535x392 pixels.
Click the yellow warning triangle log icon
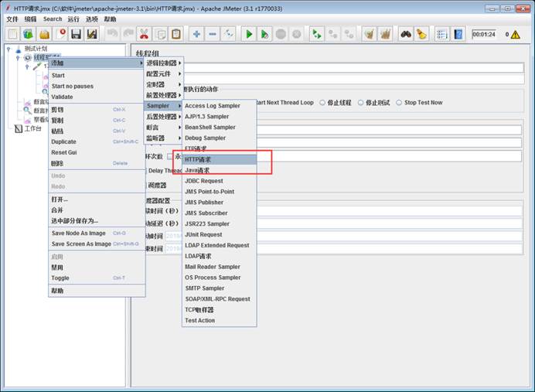516,35
